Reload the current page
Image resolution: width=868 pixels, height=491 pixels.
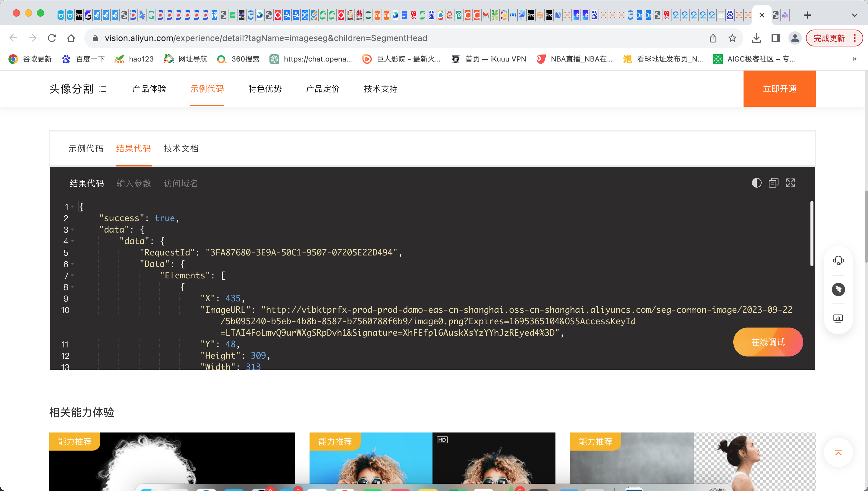[52, 38]
